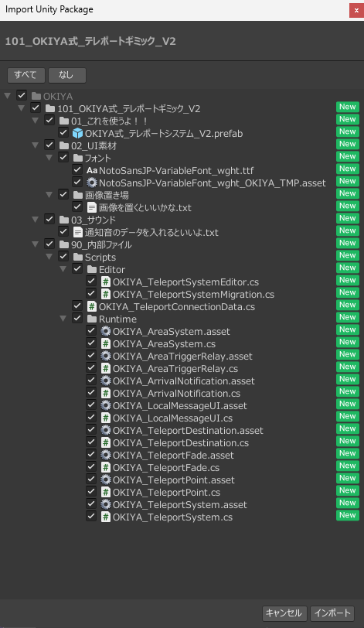This screenshot has height=628, width=364.
Task: Click the script icon of OKIYA_TeleportPoint.cs
Action: (105, 493)
